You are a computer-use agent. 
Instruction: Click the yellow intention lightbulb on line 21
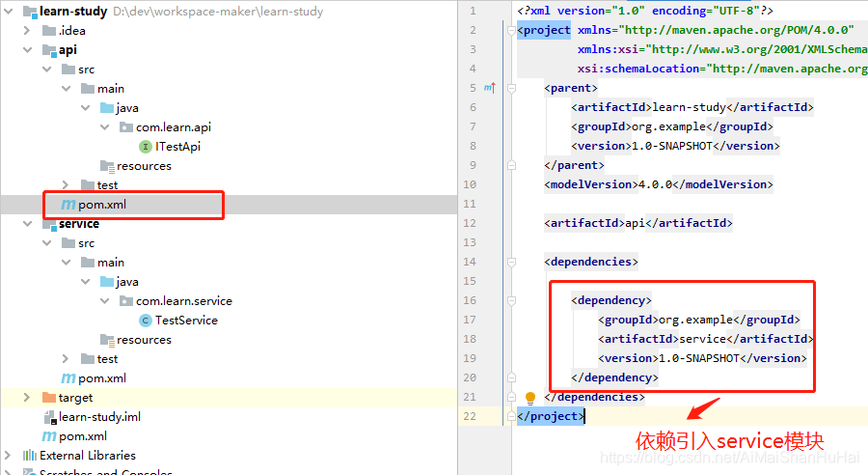point(529,398)
